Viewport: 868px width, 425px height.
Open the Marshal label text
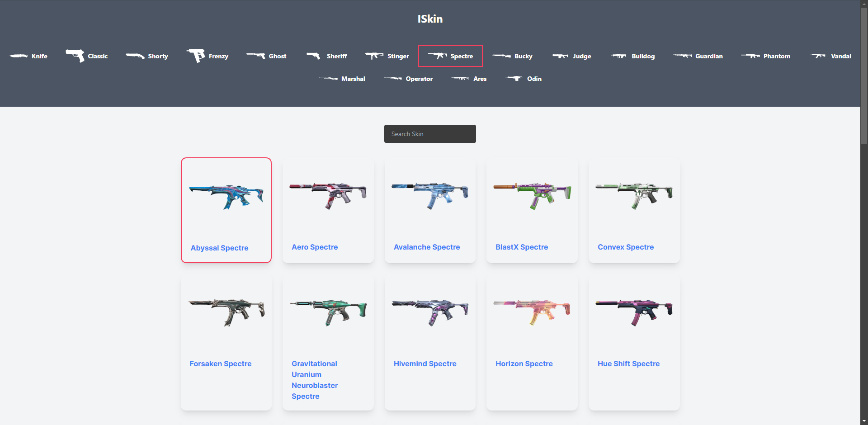(353, 79)
